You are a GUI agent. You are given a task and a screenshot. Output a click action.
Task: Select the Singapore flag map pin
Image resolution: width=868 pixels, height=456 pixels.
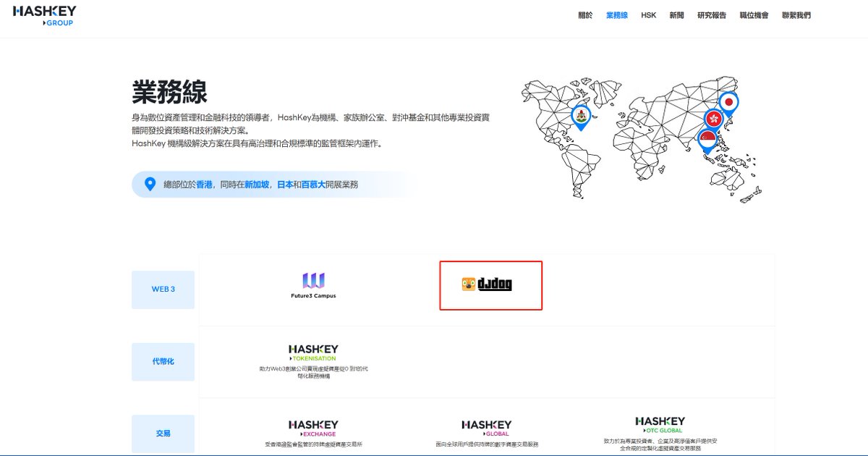707,140
